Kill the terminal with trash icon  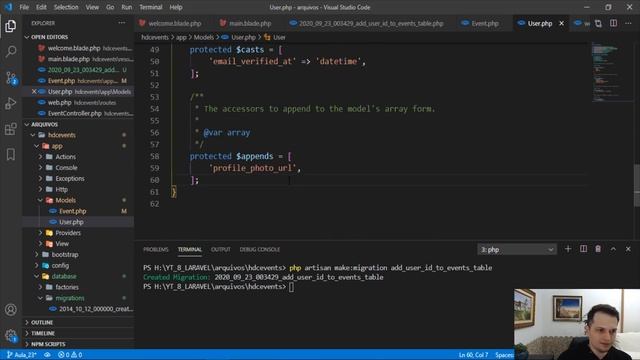(598, 249)
